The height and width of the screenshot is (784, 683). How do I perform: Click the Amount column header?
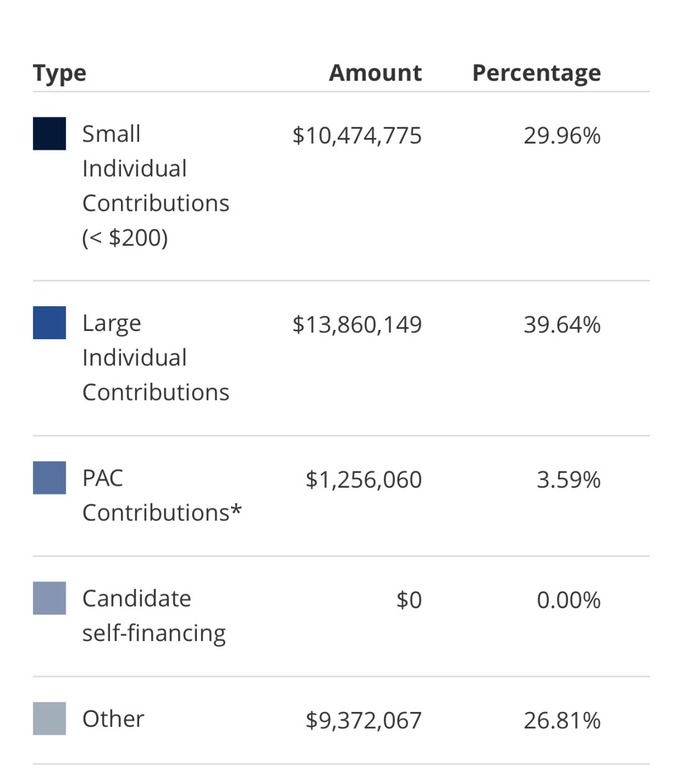(375, 73)
